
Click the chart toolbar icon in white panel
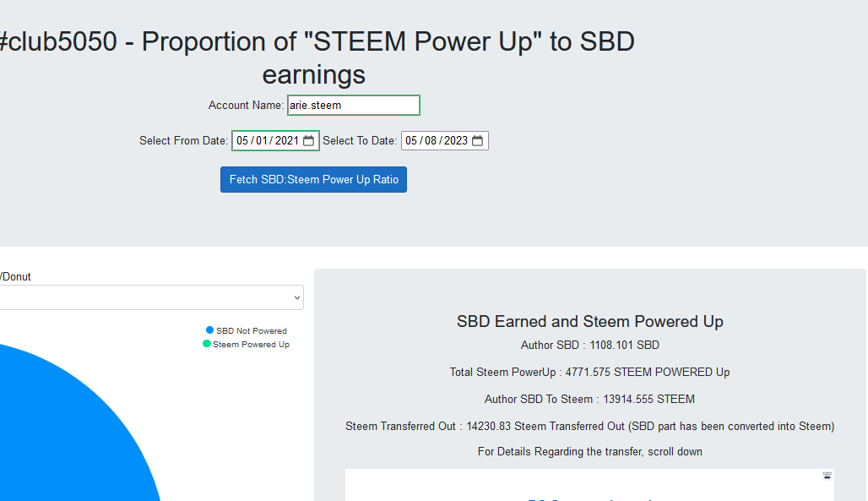coord(827,476)
